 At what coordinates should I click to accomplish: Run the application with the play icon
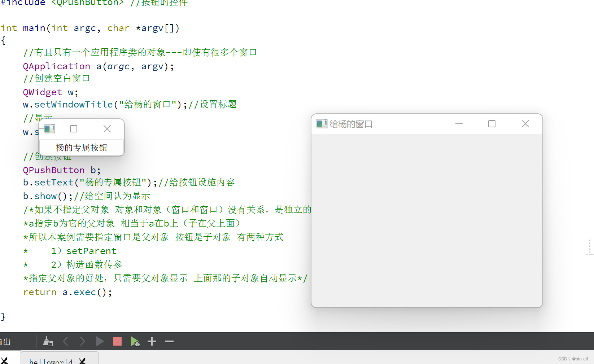click(x=100, y=341)
